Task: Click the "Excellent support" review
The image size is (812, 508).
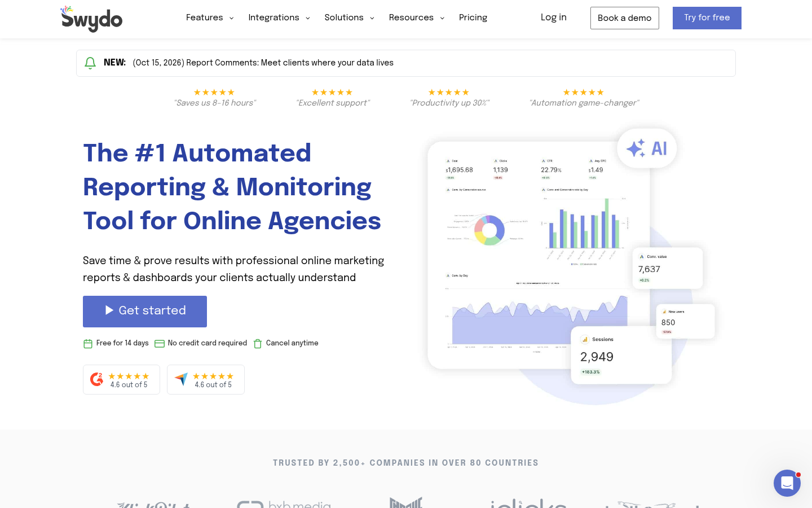Action: point(333,98)
